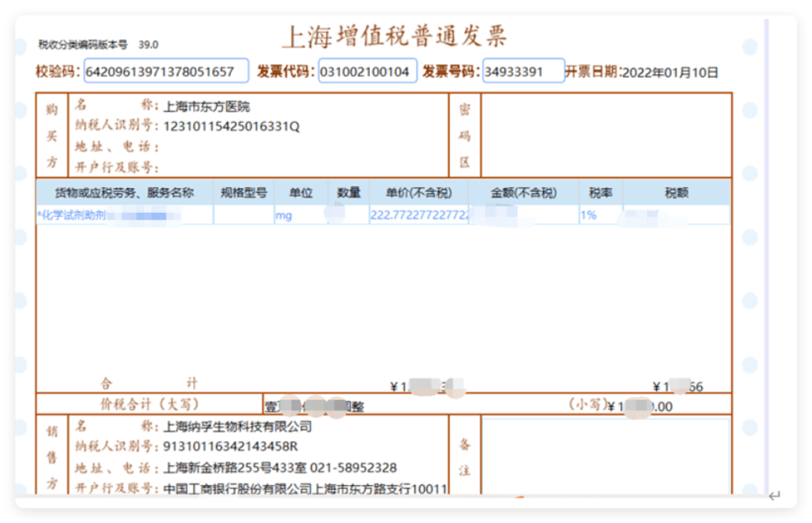
Task: Select the 数量 column header
Action: tap(349, 193)
